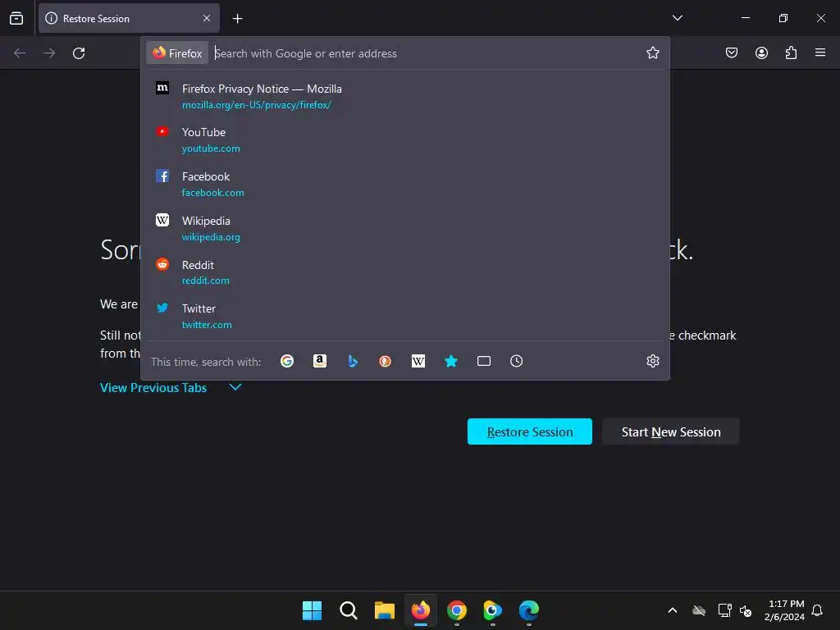840x630 pixels.
Task: Open the notifications bell
Action: coord(817,610)
